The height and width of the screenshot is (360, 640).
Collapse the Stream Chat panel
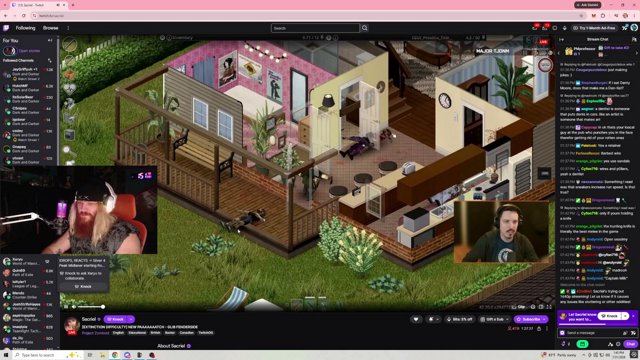pyautogui.click(x=562, y=40)
